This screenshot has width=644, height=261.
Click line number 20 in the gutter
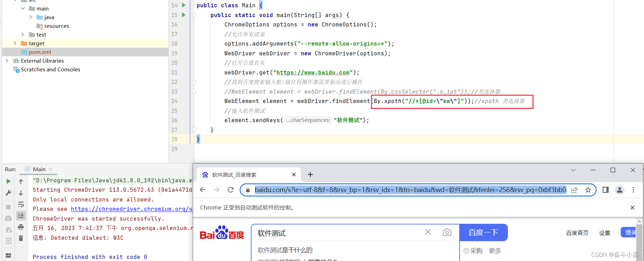coord(174,63)
